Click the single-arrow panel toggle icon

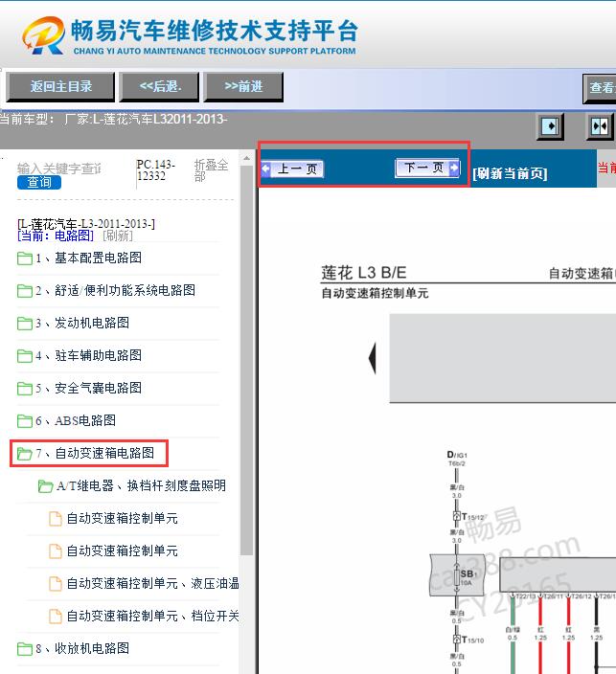pos(550,126)
